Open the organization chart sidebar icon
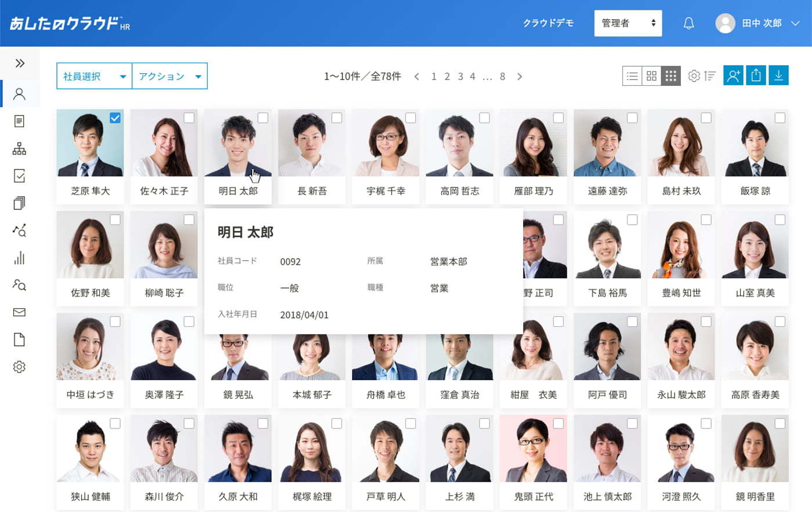The height and width of the screenshot is (512, 812). pos(19,149)
